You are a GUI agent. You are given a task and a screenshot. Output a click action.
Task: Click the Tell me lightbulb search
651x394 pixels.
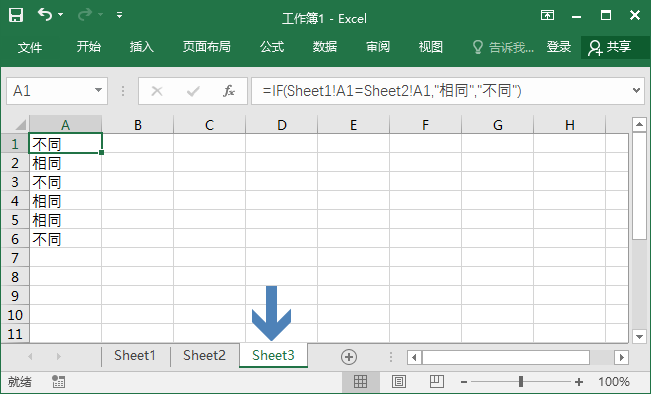tap(503, 47)
